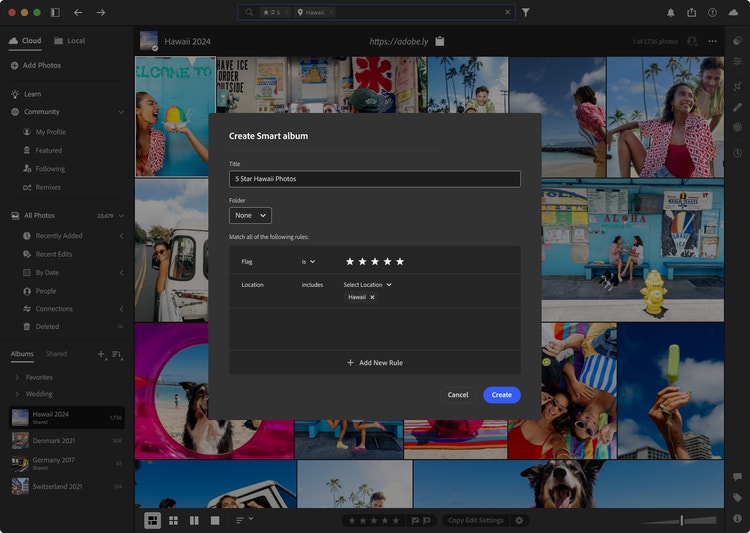Open the Keywords tag icon
Image resolution: width=750 pixels, height=533 pixels.
click(737, 498)
